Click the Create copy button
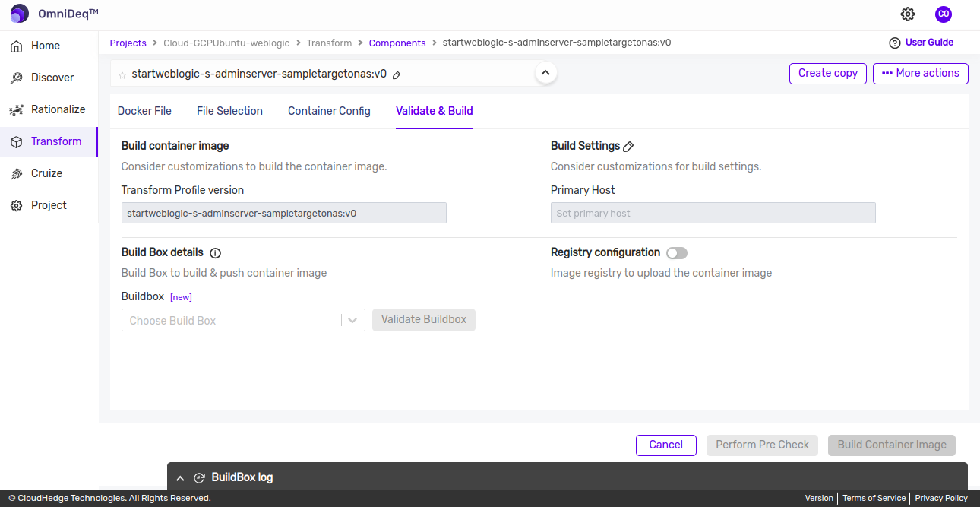Image resolution: width=980 pixels, height=507 pixels. [827, 73]
